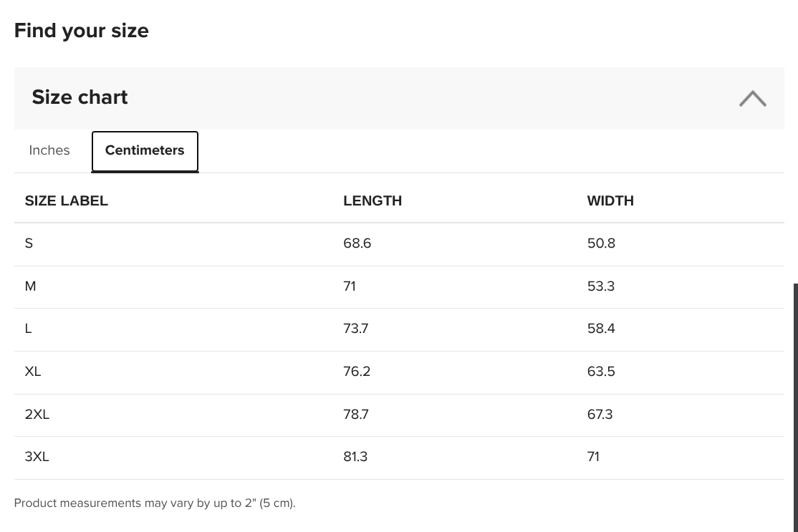Select the M size row label
The image size is (798, 532).
click(31, 286)
